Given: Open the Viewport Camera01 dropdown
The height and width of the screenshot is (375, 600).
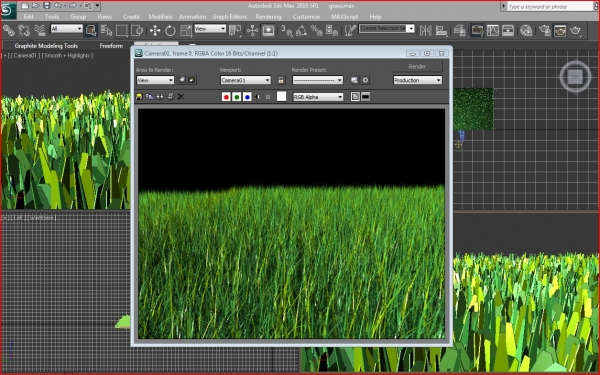Looking at the screenshot, I should click(246, 80).
